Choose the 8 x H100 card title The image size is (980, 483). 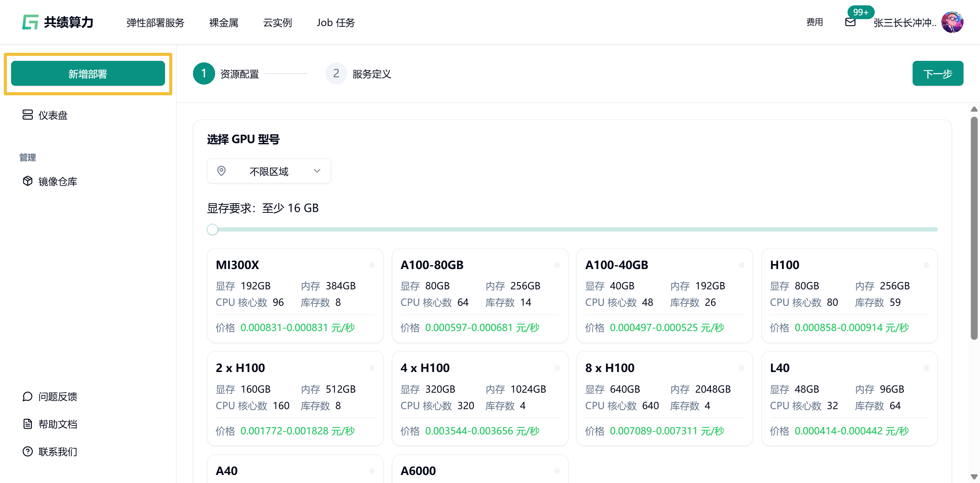point(610,368)
